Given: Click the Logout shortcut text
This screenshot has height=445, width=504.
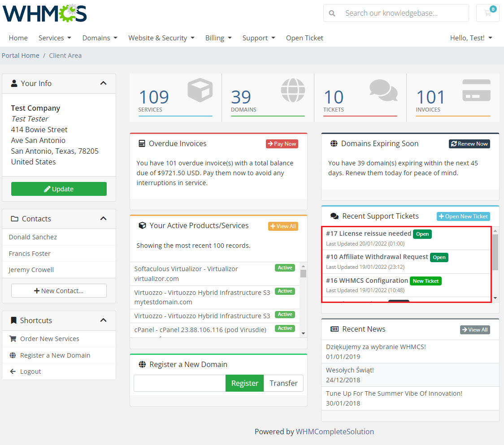Looking at the screenshot, I should coord(30,372).
